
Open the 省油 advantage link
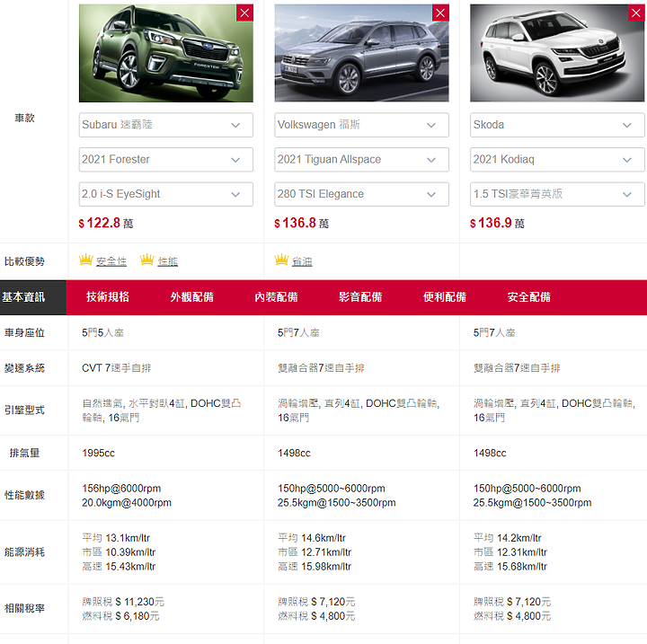(x=302, y=261)
